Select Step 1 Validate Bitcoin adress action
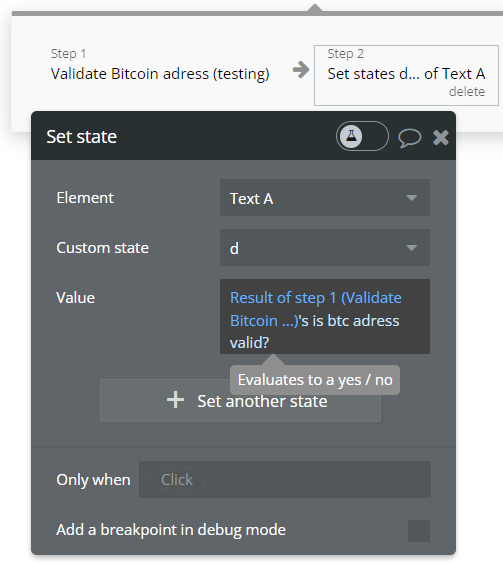Screen dimensions: 503x563 click(160, 65)
